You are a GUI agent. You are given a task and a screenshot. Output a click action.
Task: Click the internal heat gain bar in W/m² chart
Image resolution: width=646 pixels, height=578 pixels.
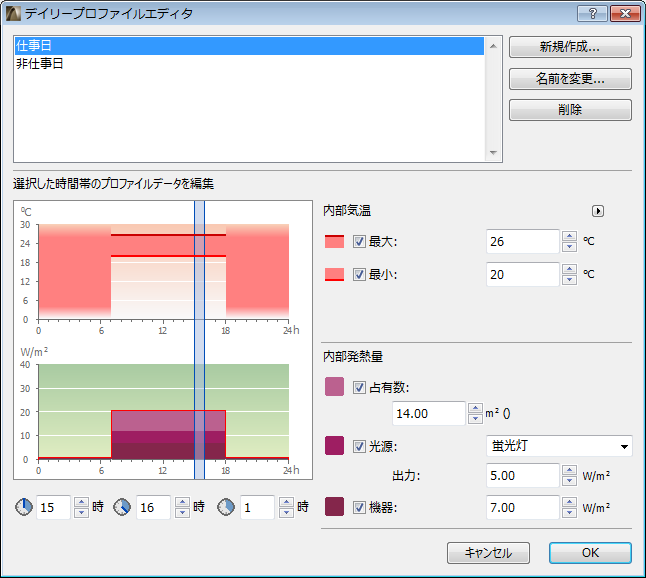point(168,435)
